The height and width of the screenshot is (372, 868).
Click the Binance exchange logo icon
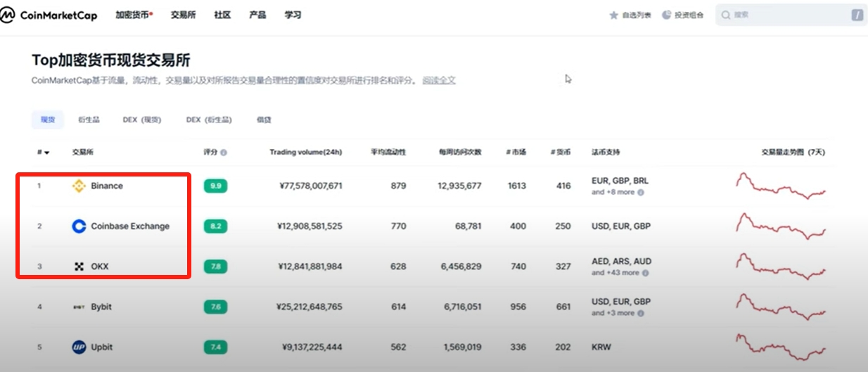click(x=79, y=186)
